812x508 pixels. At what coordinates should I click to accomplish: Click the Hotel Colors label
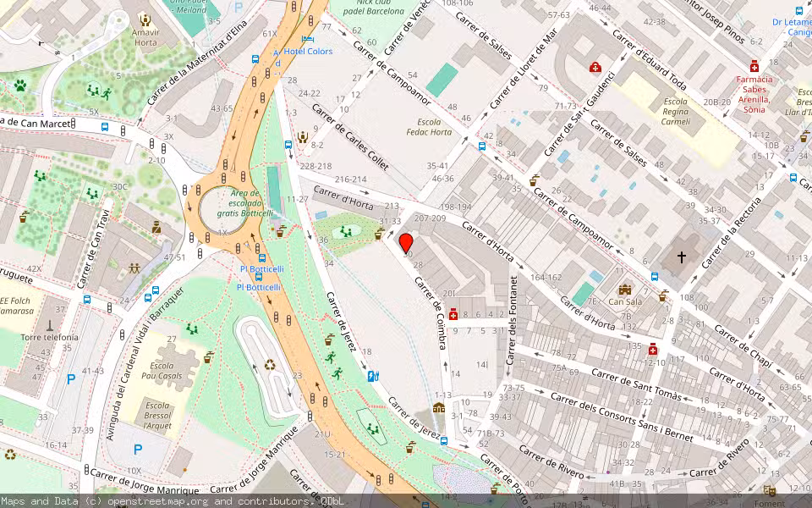(308, 52)
